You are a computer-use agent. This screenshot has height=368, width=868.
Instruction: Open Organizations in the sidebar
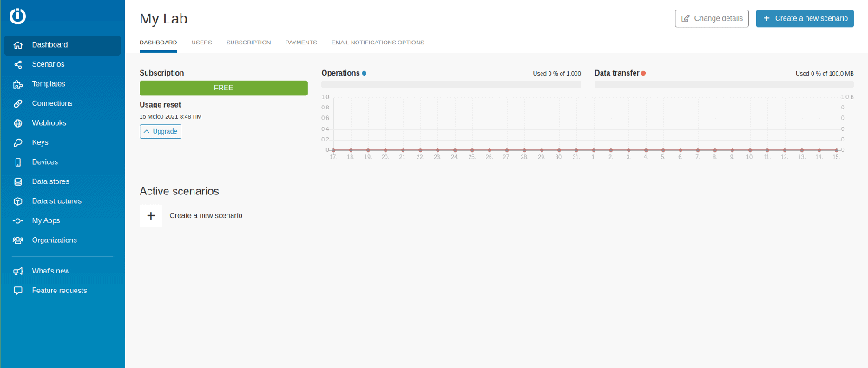coord(62,240)
